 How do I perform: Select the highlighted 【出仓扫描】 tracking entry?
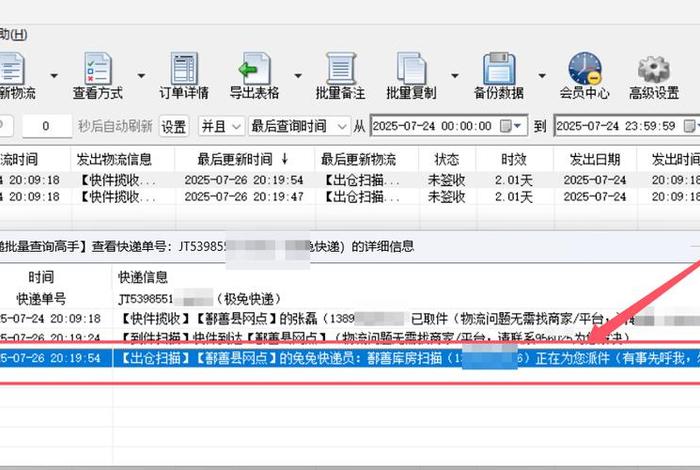[x=350, y=358]
